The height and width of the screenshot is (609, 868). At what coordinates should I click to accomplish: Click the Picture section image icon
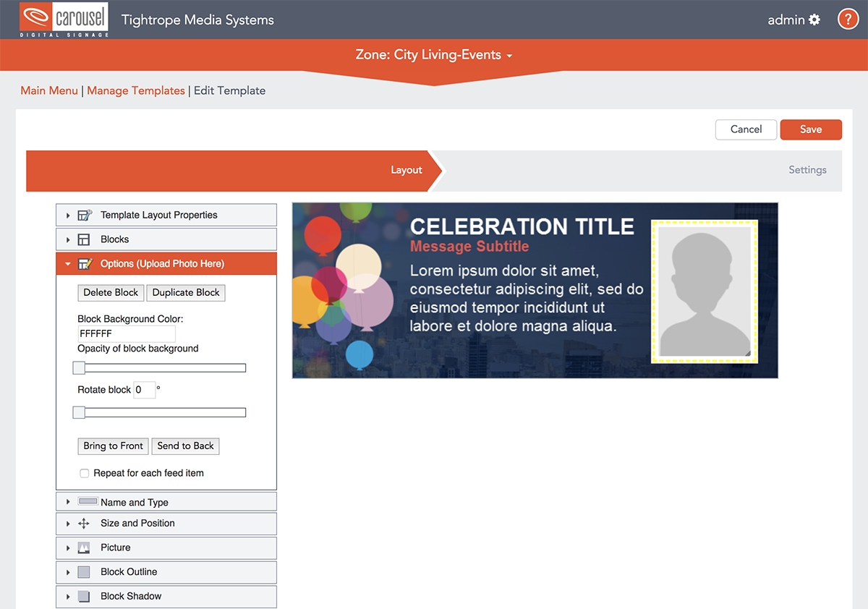click(84, 548)
